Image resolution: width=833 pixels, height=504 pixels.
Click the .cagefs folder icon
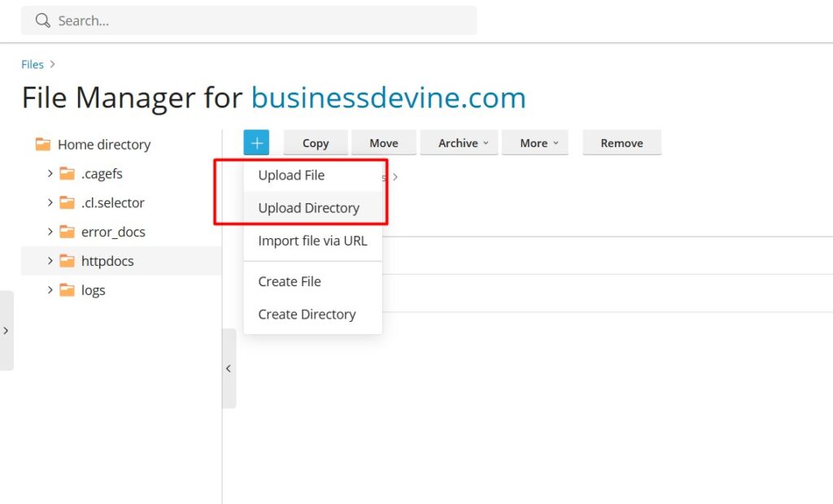pos(67,174)
